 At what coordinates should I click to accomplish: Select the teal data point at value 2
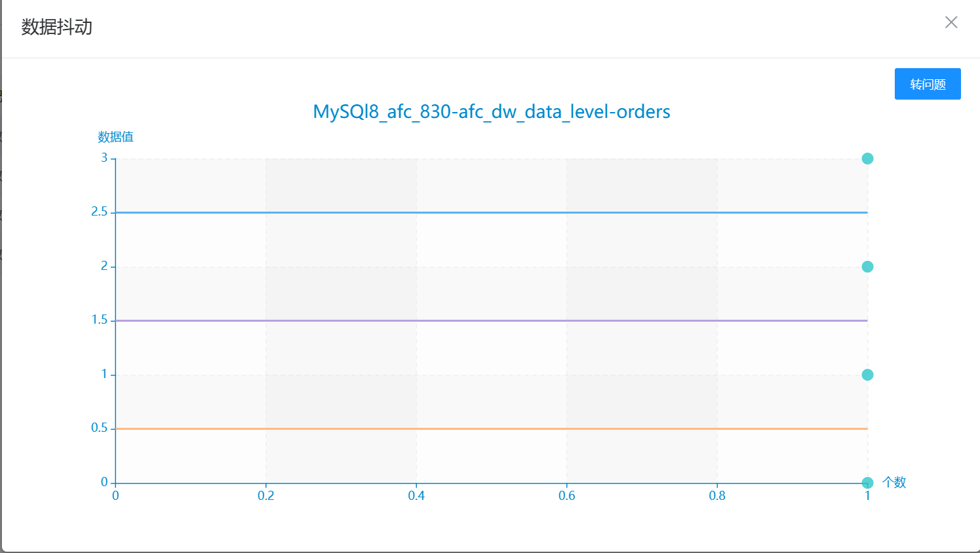(867, 267)
